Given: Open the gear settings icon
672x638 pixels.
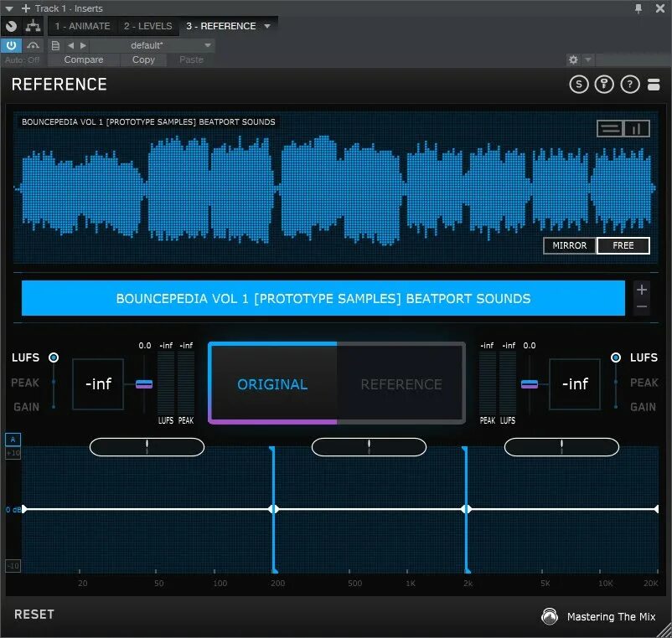Looking at the screenshot, I should click(x=573, y=59).
